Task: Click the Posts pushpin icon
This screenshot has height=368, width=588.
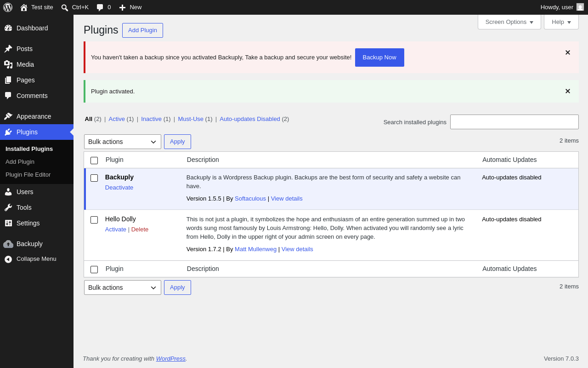Action: coord(8,49)
